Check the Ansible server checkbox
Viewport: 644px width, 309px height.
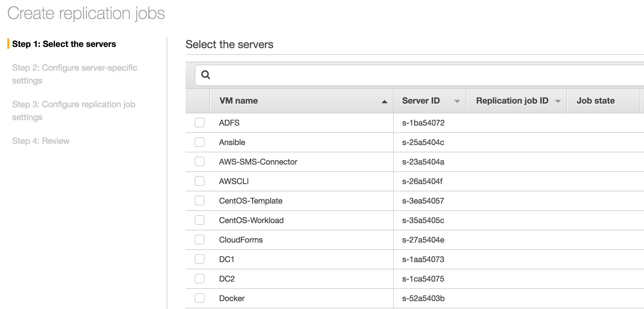pos(200,142)
